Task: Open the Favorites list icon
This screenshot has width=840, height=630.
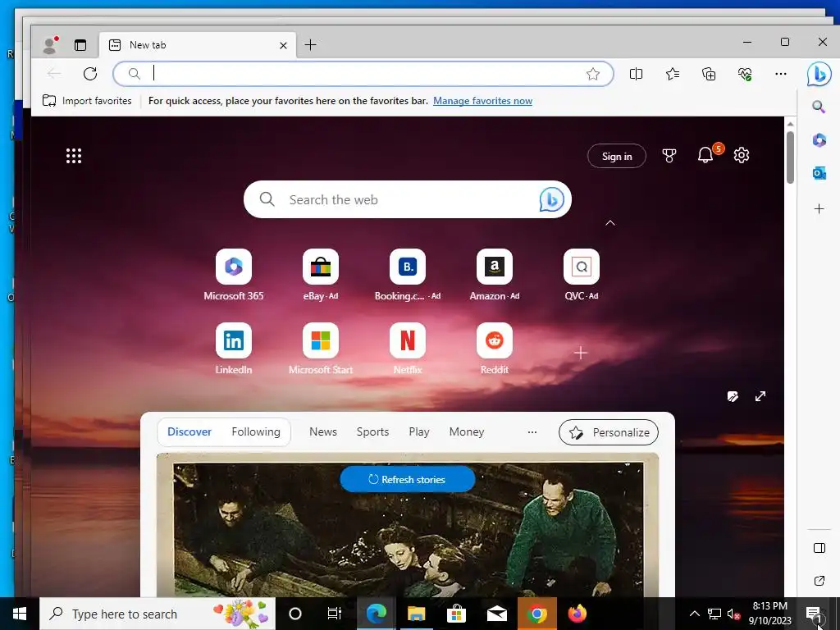Action: coord(673,74)
